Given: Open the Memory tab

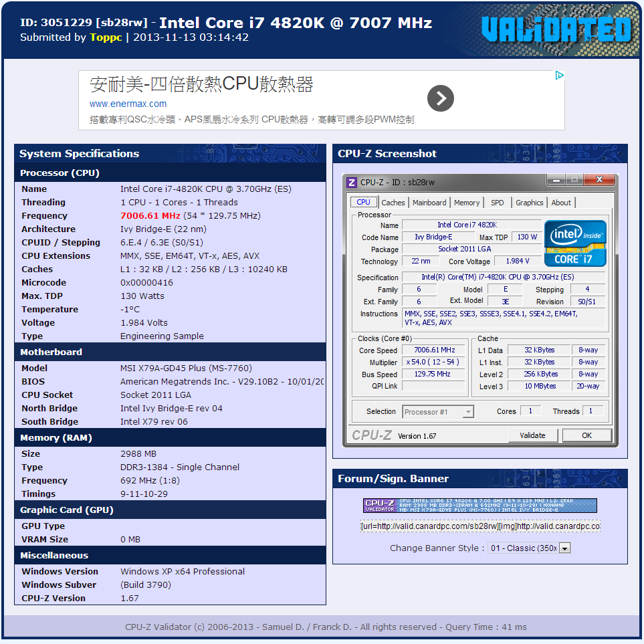Looking at the screenshot, I should tap(467, 203).
